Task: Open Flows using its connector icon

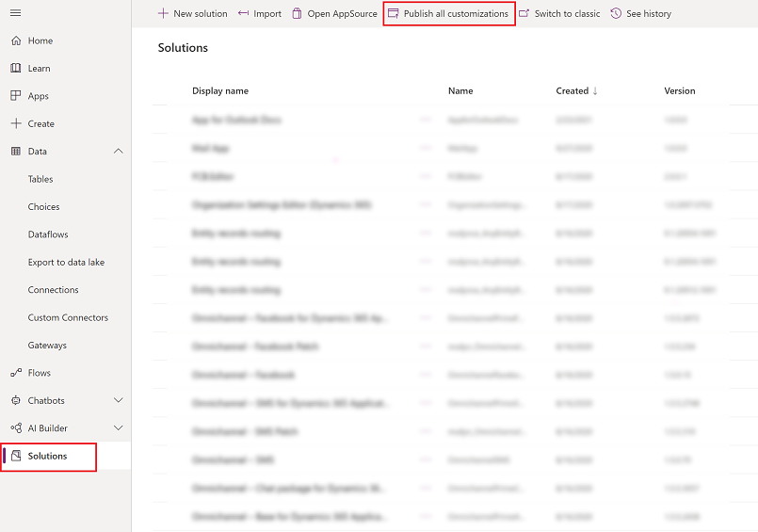Action: [x=16, y=373]
